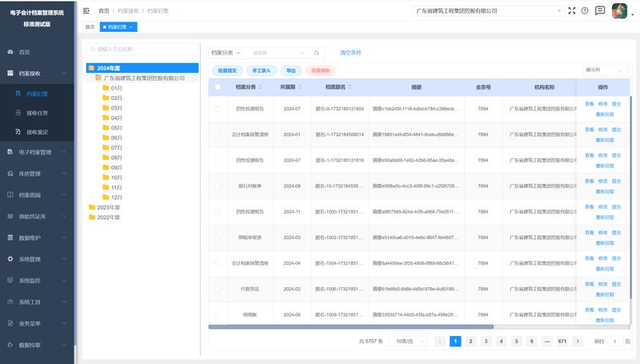
Task: Click the 系统工具 icon in the sidebar
Action: pyautogui.click(x=10, y=302)
